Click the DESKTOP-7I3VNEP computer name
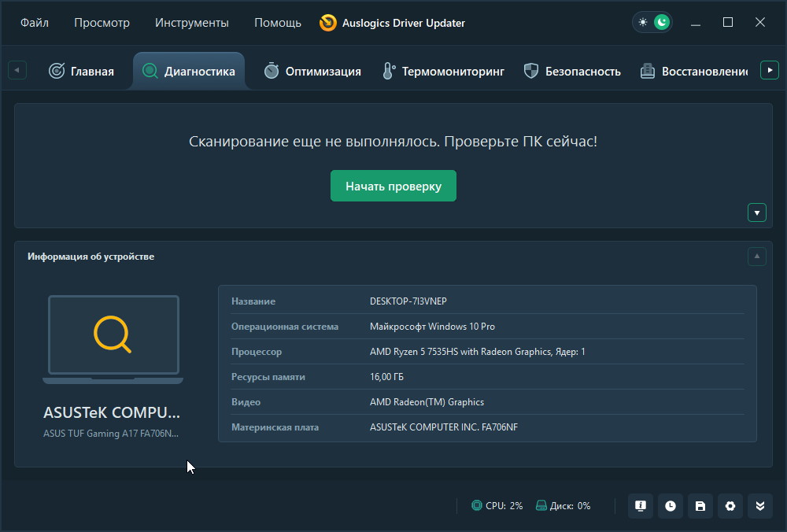Image resolution: width=787 pixels, height=532 pixels. (408, 301)
